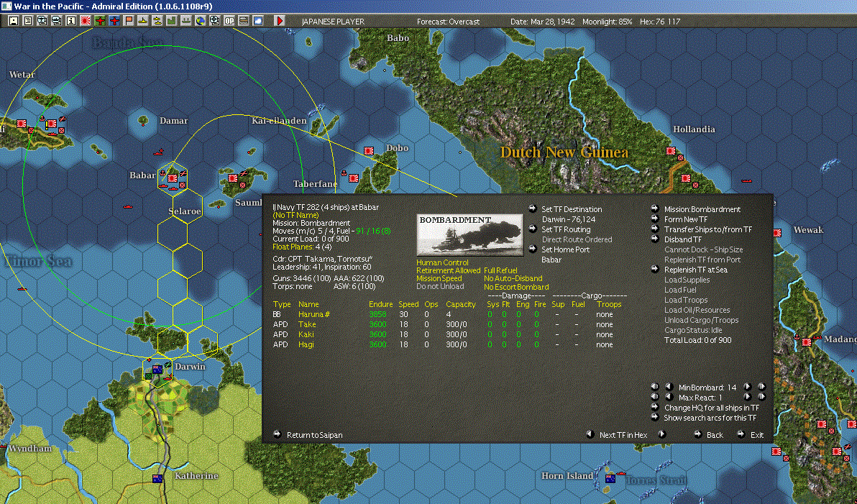Image resolution: width=857 pixels, height=504 pixels.
Task: Click arrow beside Mission:Bombardment
Action: [655, 209]
